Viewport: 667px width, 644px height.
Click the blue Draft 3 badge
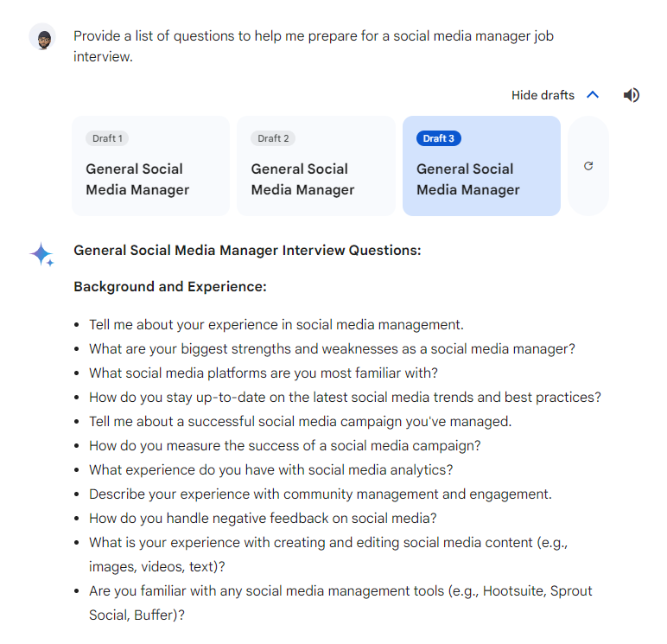pos(438,138)
